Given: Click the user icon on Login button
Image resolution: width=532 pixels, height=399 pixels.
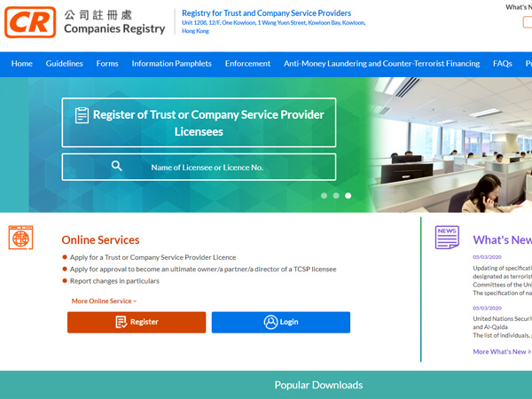Looking at the screenshot, I should (x=270, y=322).
